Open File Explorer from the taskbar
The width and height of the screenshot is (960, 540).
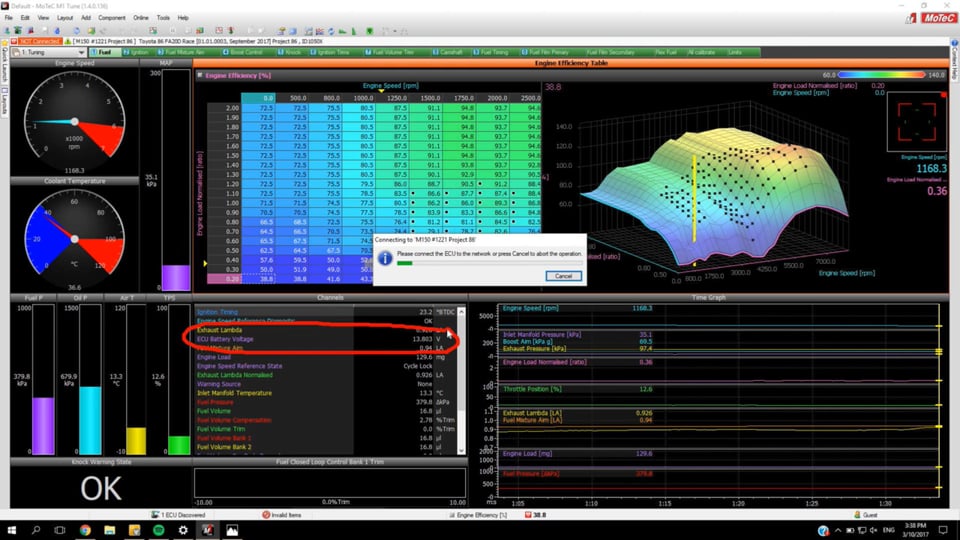click(x=110, y=530)
